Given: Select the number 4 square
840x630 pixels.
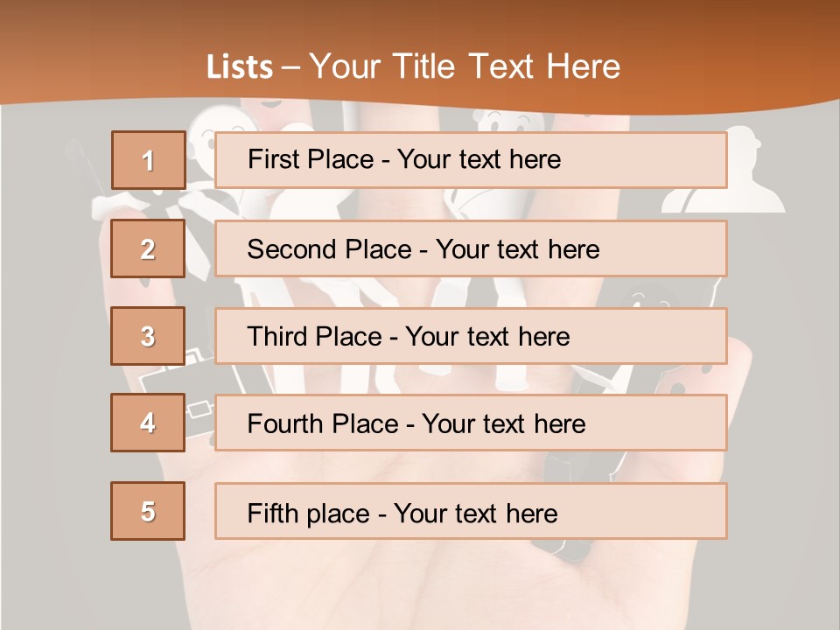Looking at the screenshot, I should click(x=148, y=423).
